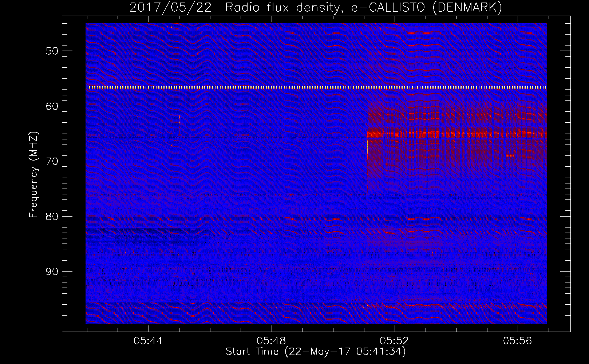Click the bright red burst band near 65 MHz
Screen dimensions: 589x364
click(457, 134)
